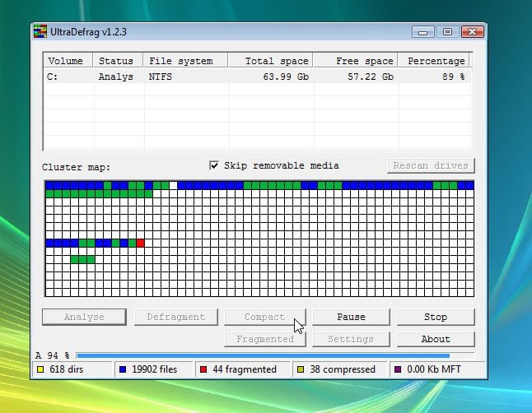This screenshot has height=413, width=532.
Task: Click the red fragmented cluster in map
Action: [x=141, y=243]
